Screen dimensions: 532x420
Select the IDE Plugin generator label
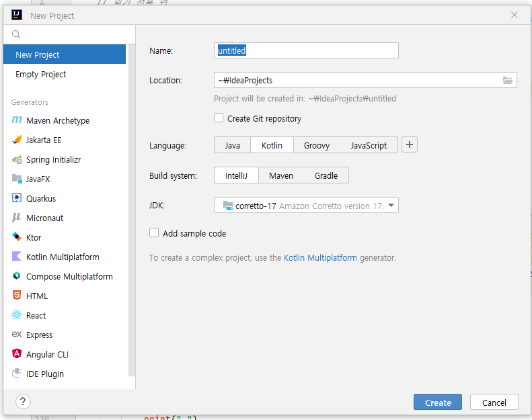[45, 374]
